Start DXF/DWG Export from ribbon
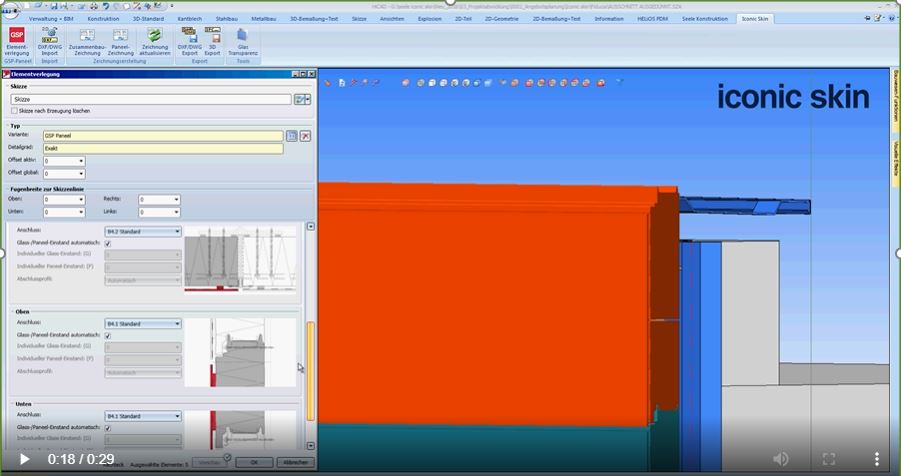 coord(188,41)
